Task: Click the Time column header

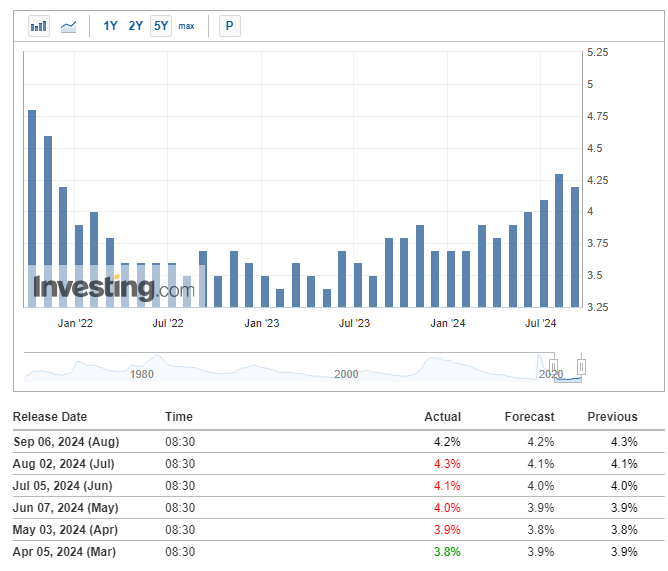Action: (x=179, y=417)
